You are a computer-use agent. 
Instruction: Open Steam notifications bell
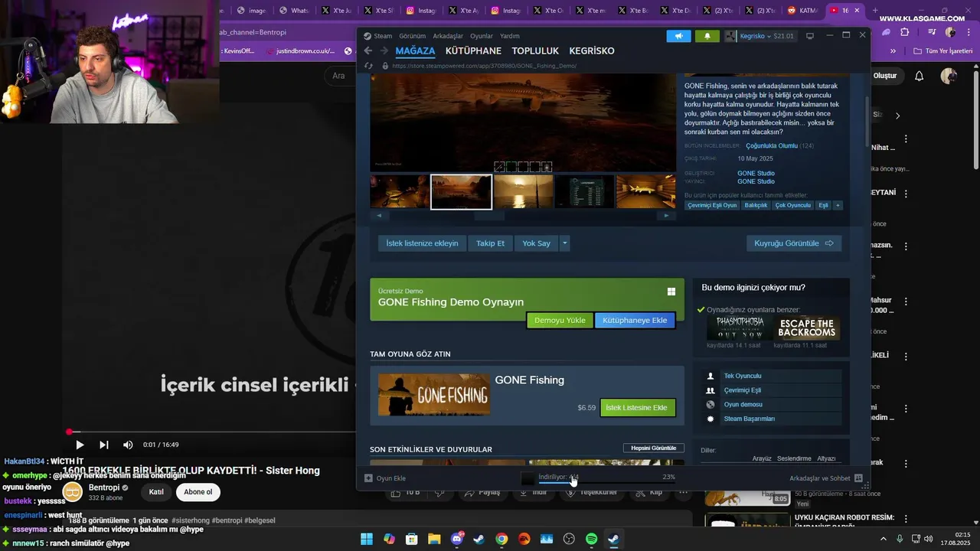707,36
